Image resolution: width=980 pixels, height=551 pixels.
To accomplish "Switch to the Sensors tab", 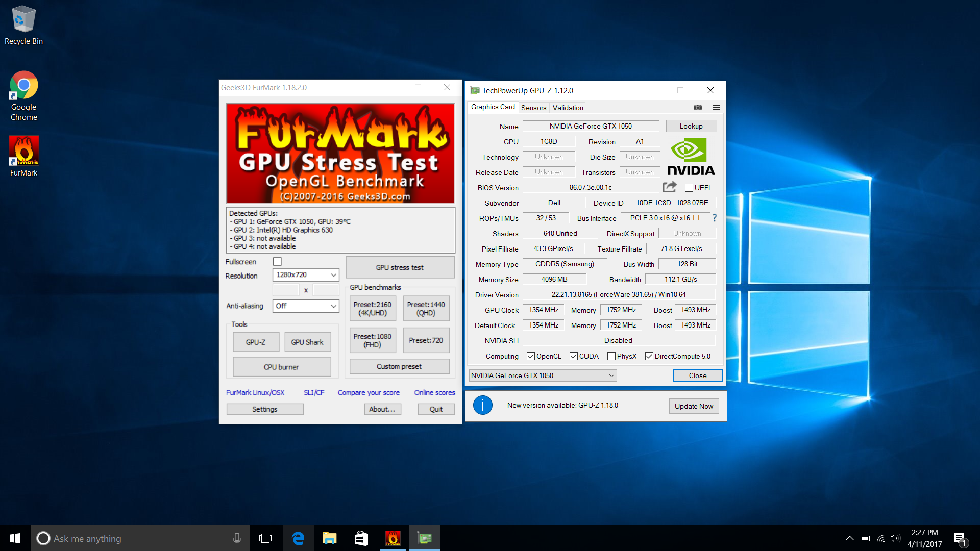I will tap(533, 108).
